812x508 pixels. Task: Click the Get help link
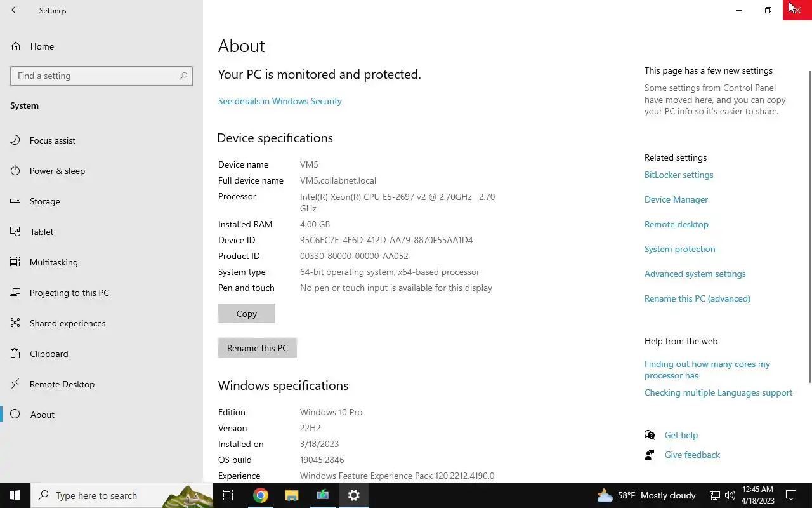[x=681, y=435]
